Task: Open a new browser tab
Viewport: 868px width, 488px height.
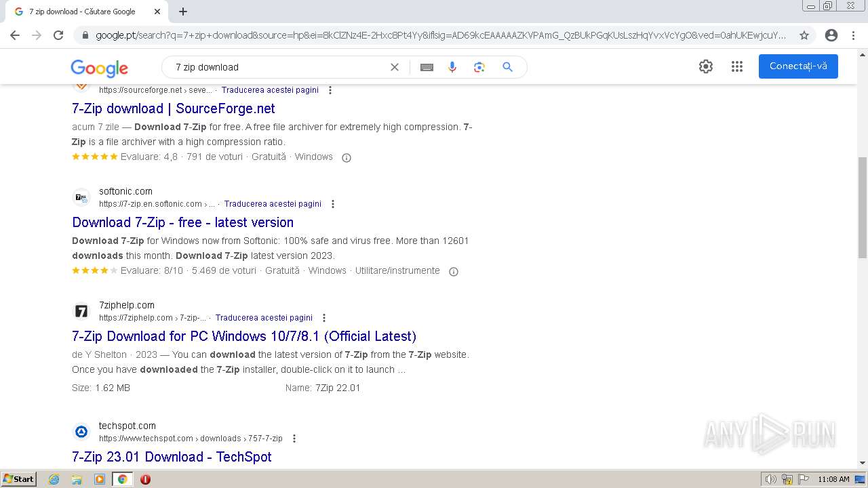Action: [x=183, y=12]
